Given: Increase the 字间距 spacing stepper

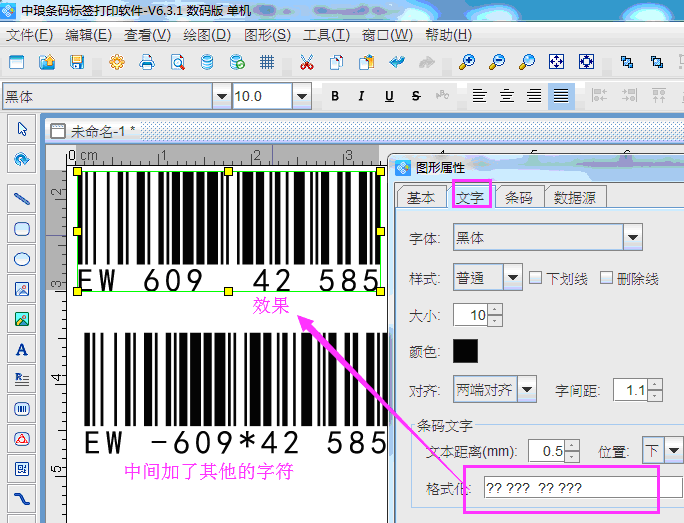Looking at the screenshot, I should (x=654, y=384).
